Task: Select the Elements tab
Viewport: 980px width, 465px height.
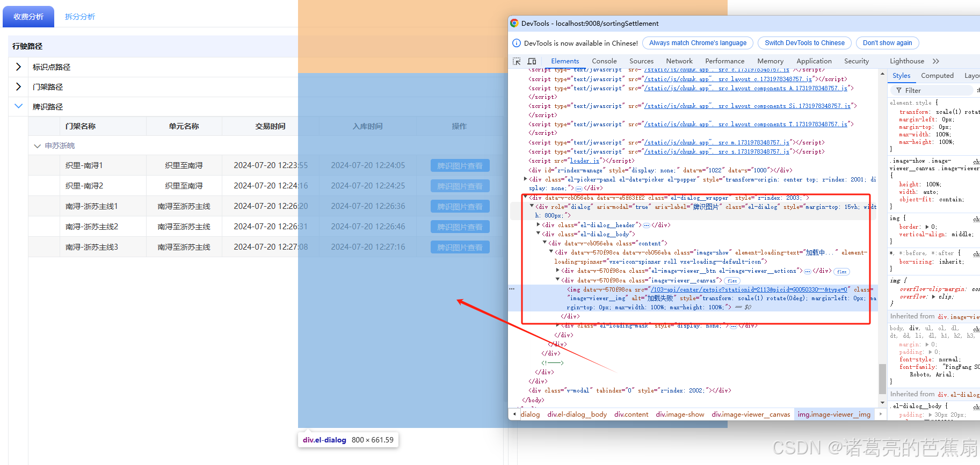Action: pyautogui.click(x=565, y=61)
